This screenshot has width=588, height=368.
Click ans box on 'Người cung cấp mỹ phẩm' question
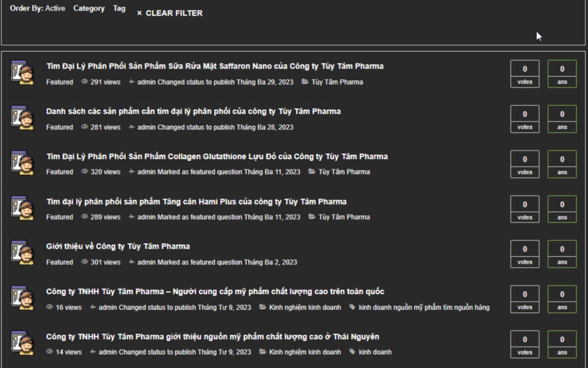tap(562, 299)
